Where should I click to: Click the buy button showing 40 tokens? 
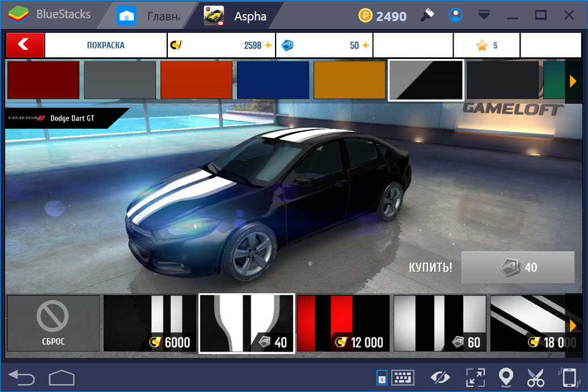tap(518, 267)
